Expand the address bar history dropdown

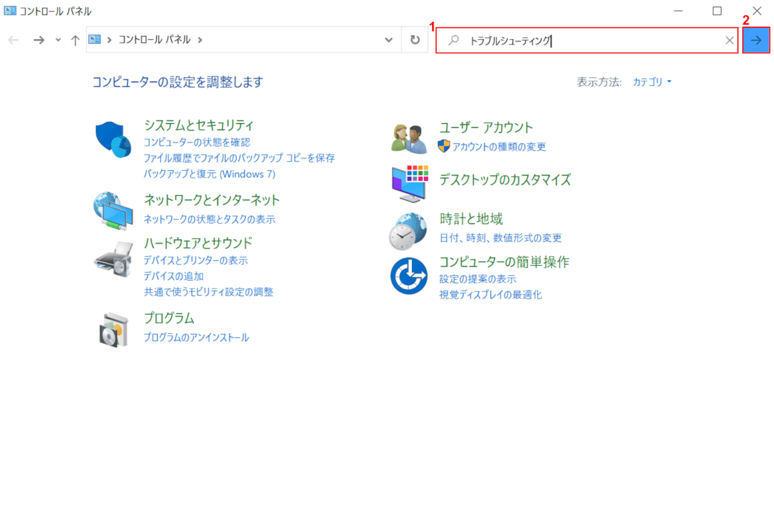(389, 40)
